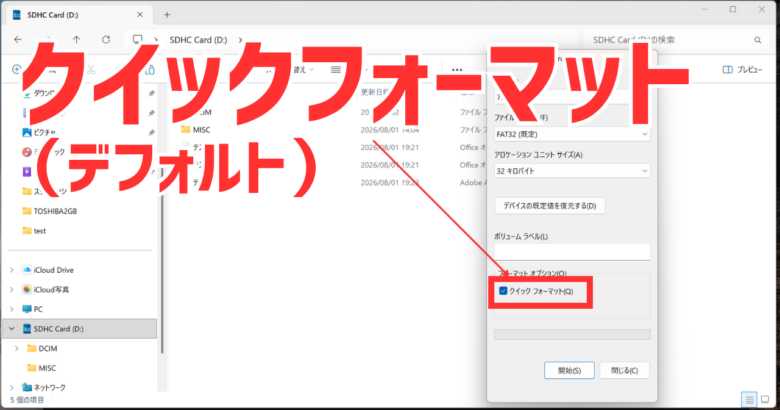The height and width of the screenshot is (410, 780).
Task: Select iCloud Drive in navigation pane
Action: click(x=54, y=270)
